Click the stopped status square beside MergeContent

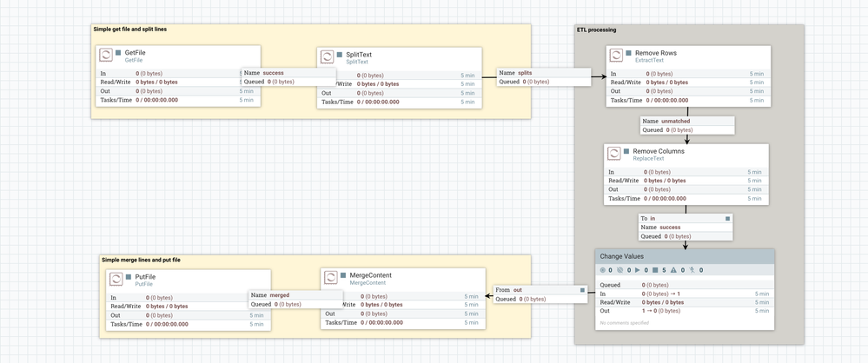click(x=343, y=275)
